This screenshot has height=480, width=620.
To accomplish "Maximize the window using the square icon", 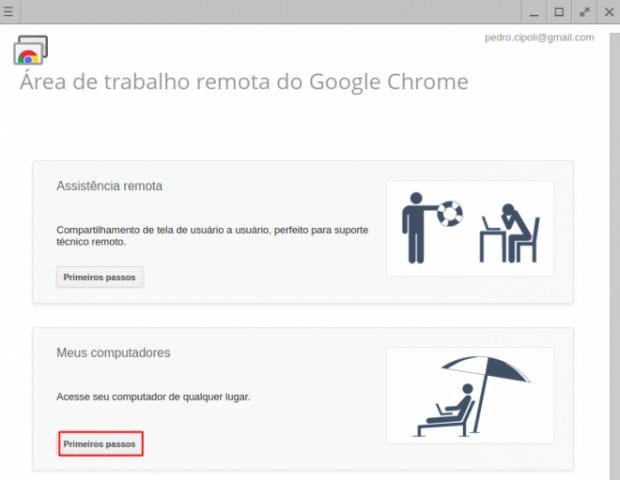I will point(559,12).
